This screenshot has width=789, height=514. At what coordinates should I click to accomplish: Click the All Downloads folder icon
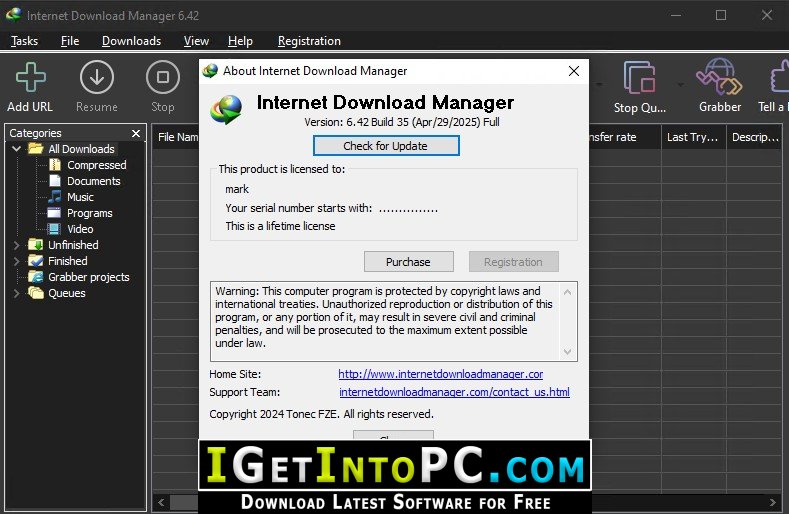pos(36,149)
